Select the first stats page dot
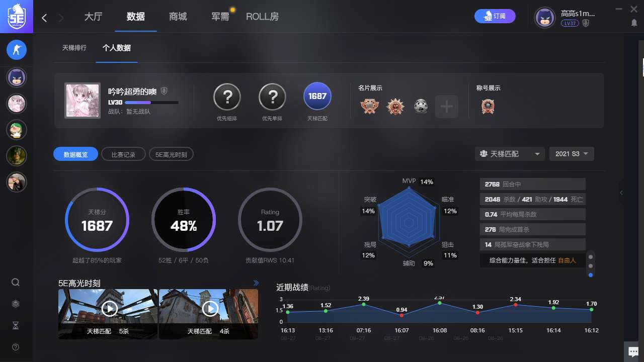 click(x=591, y=256)
